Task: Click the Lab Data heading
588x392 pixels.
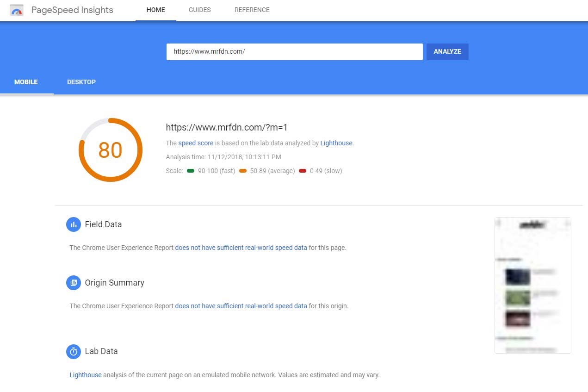Action: [101, 351]
